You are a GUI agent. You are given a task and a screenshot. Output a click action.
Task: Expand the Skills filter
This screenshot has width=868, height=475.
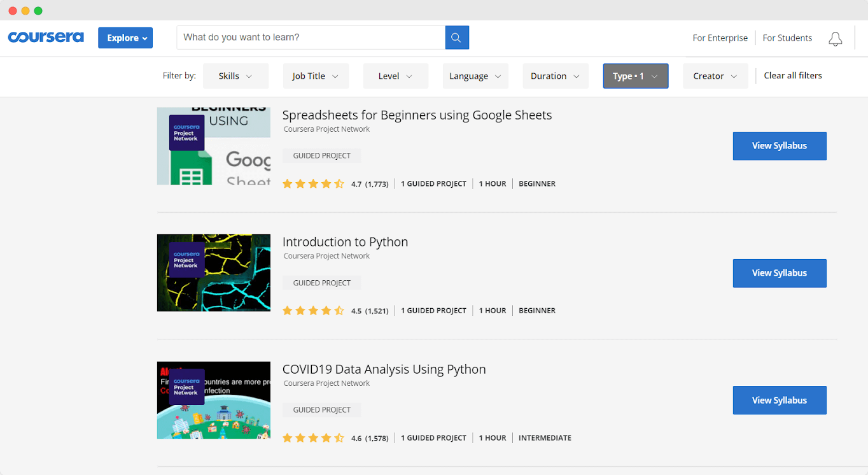[x=235, y=76]
